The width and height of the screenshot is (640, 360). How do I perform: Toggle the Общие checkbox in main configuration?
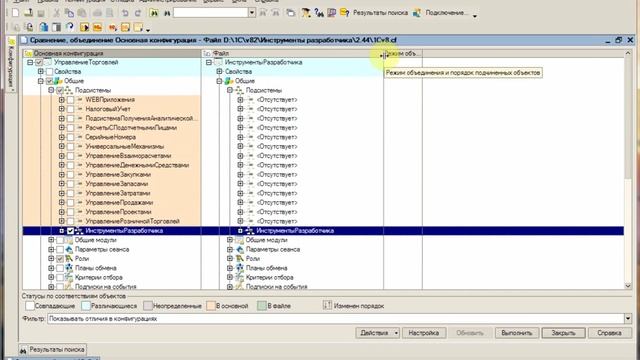[49, 81]
